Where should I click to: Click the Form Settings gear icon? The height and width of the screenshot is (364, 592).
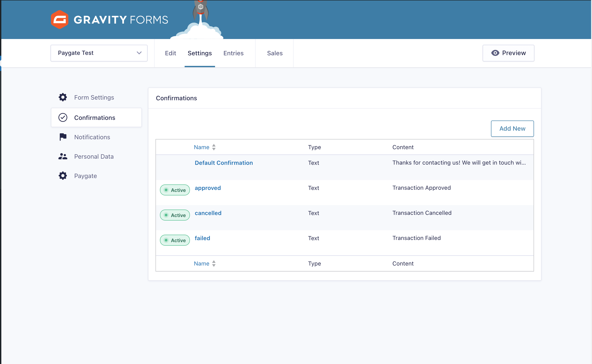tap(63, 97)
